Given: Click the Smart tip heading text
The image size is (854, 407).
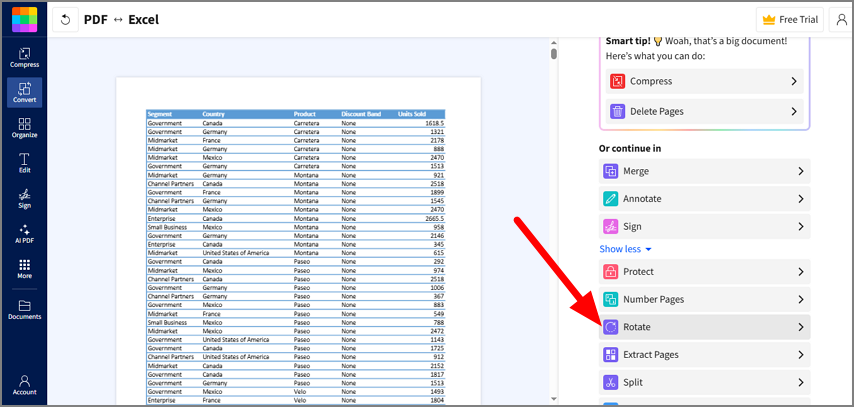Looking at the screenshot, I should point(627,41).
